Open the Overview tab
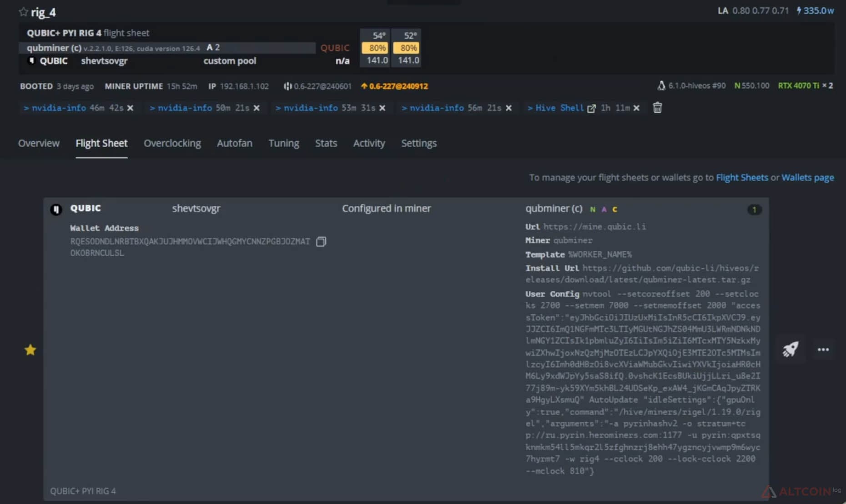 pyautogui.click(x=39, y=143)
